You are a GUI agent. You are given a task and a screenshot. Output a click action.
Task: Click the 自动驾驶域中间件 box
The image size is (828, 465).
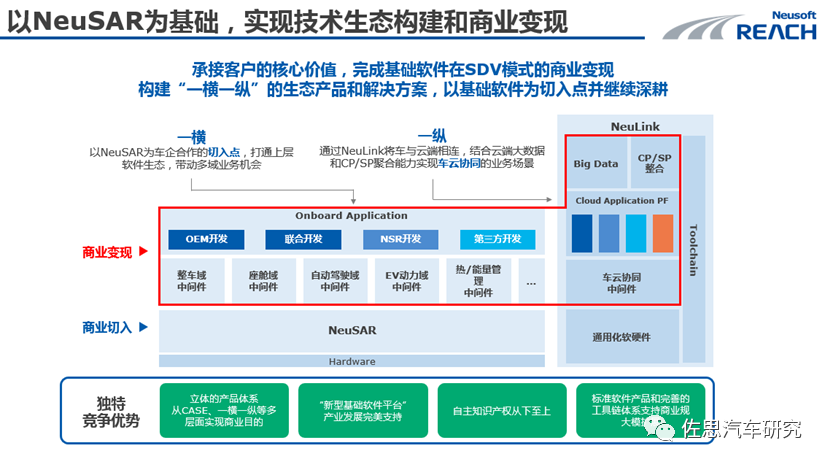(335, 280)
